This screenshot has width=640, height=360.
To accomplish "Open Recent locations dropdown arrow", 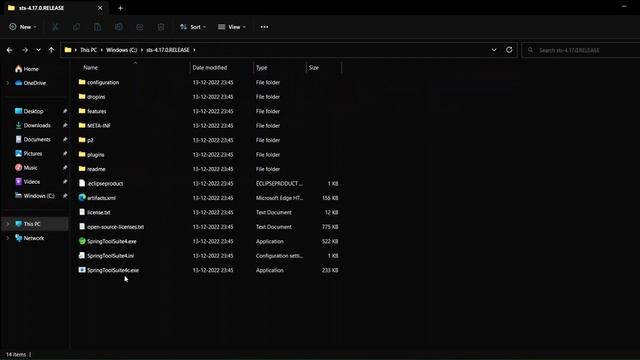I will coord(38,50).
